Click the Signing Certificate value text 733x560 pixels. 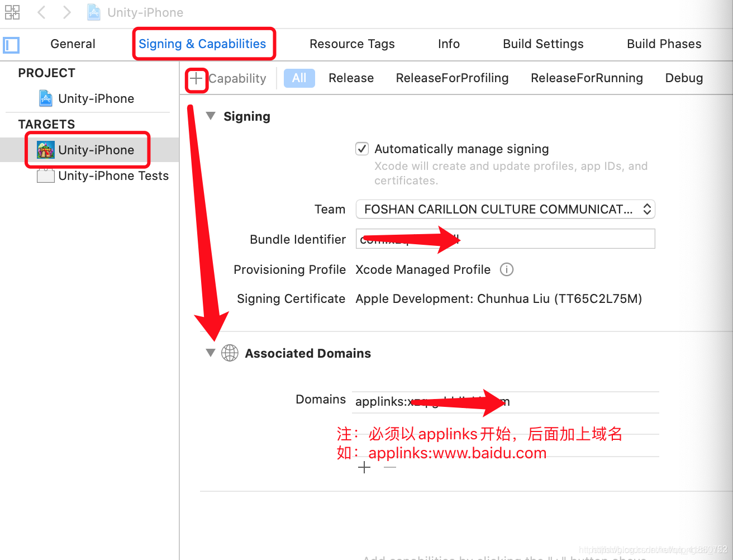click(499, 298)
